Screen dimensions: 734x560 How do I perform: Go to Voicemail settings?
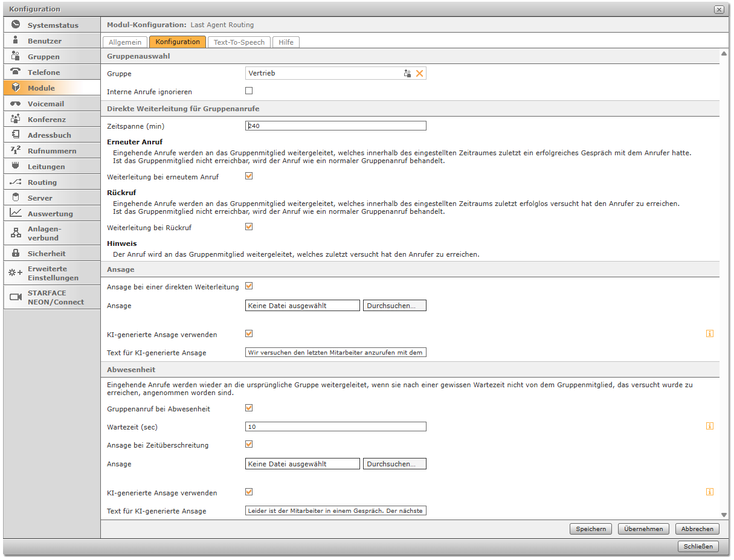click(x=52, y=104)
